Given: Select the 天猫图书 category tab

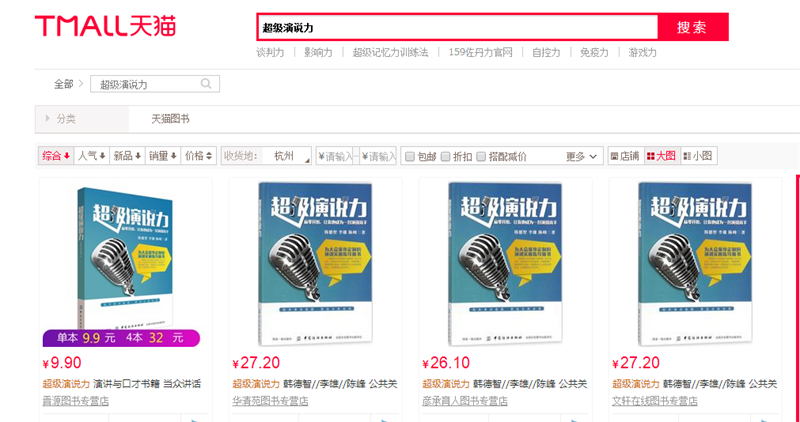Looking at the screenshot, I should pyautogui.click(x=170, y=118).
